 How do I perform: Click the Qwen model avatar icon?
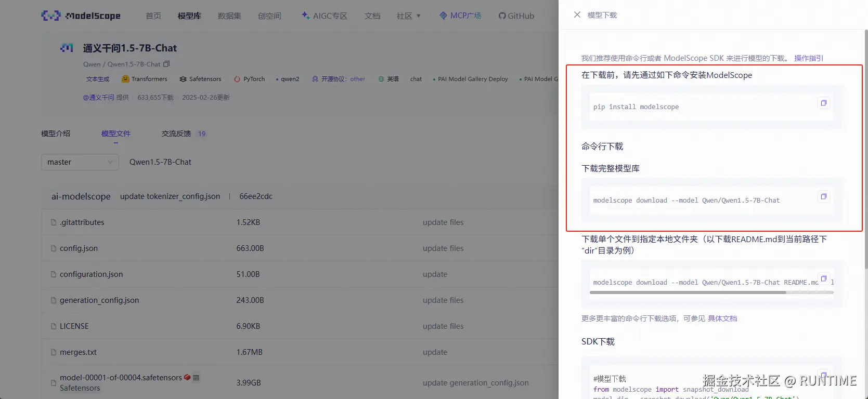pyautogui.click(x=67, y=48)
